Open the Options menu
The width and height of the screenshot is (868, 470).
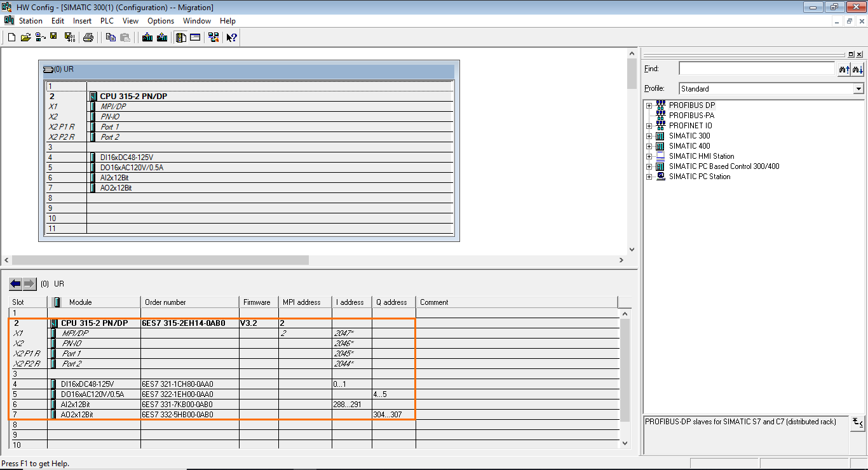[x=160, y=20]
